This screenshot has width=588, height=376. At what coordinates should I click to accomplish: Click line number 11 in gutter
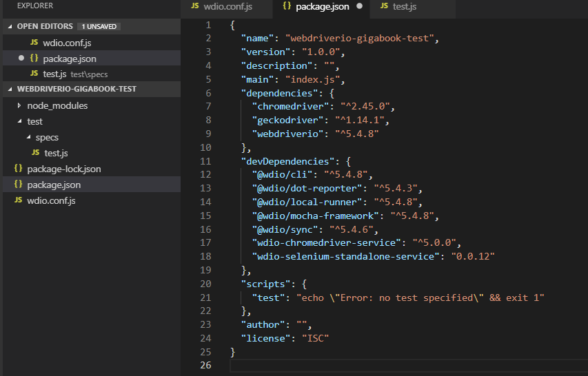(205, 161)
